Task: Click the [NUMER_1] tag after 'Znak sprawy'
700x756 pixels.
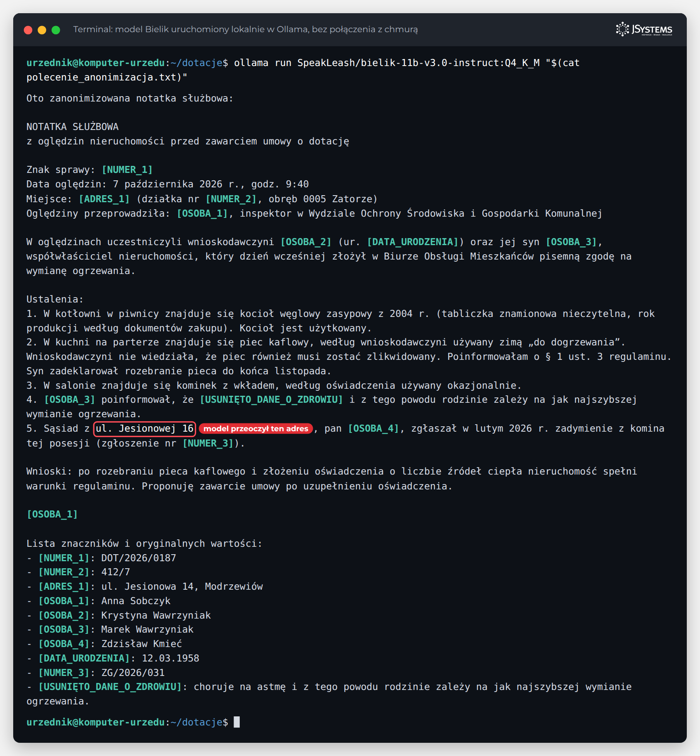Action: coord(127,170)
